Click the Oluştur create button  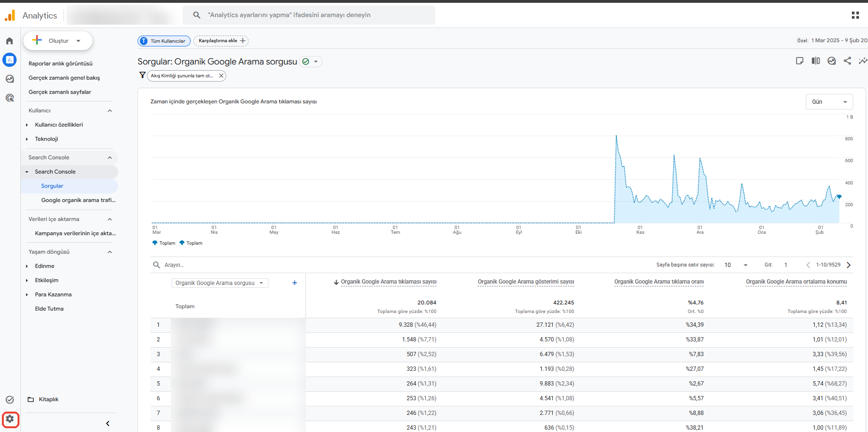click(58, 41)
